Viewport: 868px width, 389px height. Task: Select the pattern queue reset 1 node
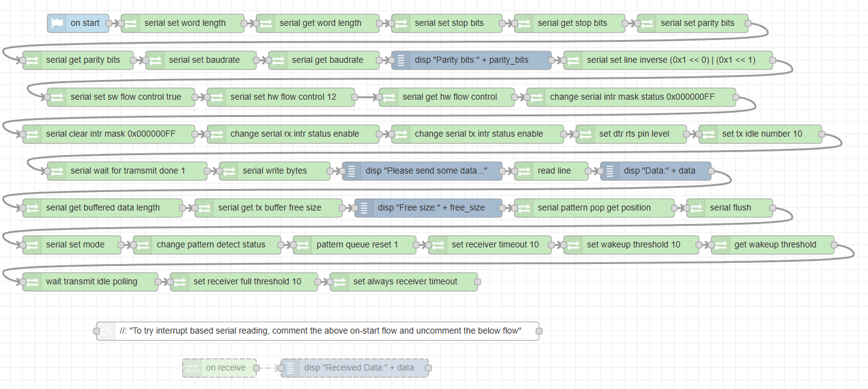357,245
